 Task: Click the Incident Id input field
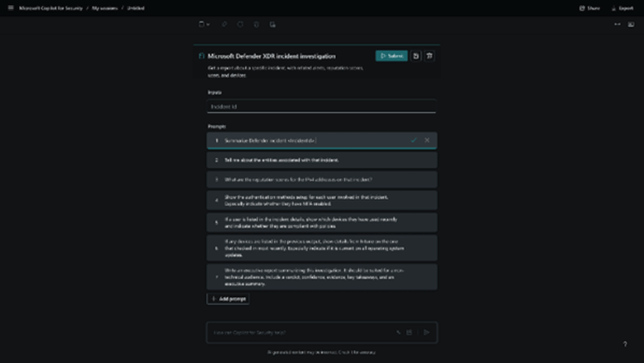[321, 107]
